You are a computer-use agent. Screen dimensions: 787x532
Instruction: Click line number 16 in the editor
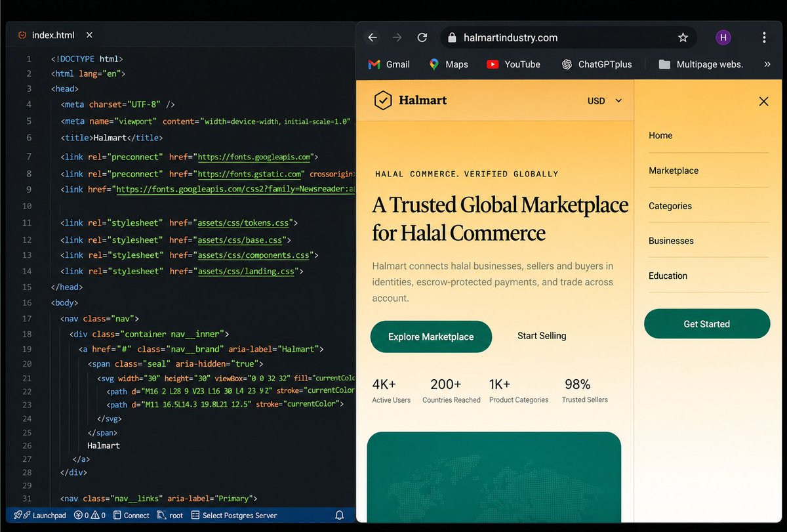[x=27, y=303]
